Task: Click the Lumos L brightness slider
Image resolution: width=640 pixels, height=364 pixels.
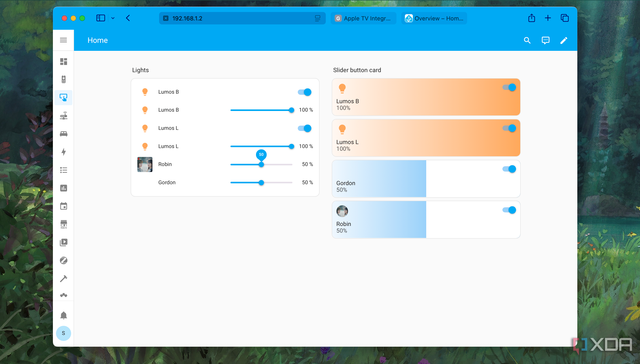Action: (x=262, y=146)
